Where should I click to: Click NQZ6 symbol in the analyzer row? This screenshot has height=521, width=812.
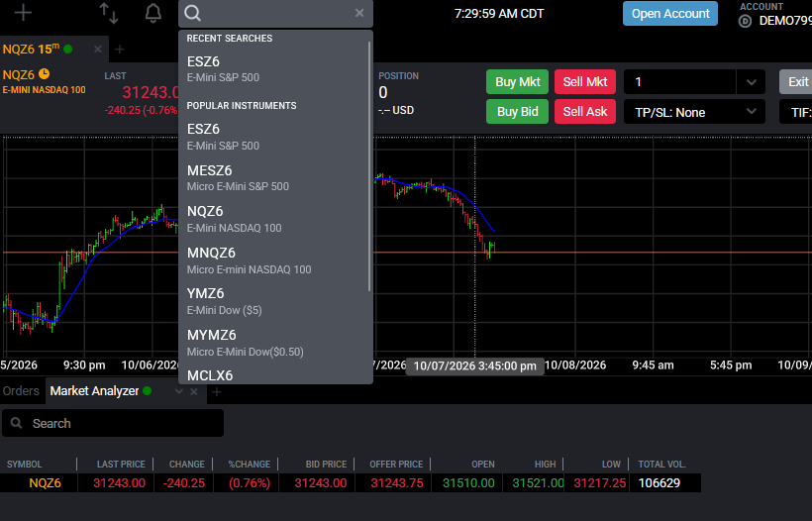pos(45,483)
